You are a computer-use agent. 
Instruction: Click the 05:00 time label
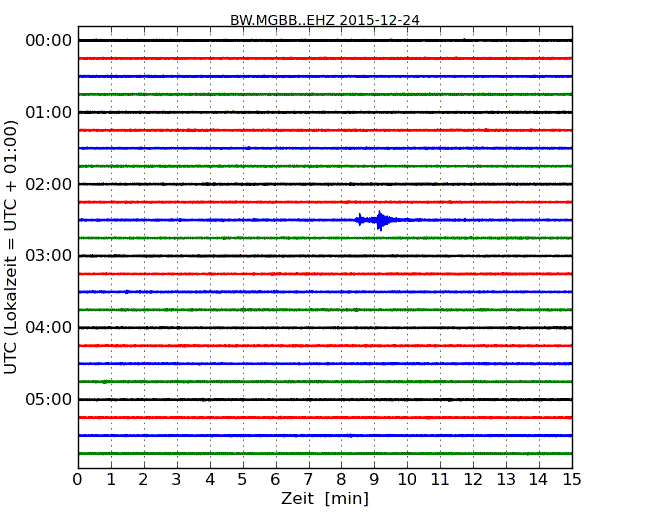pos(49,399)
